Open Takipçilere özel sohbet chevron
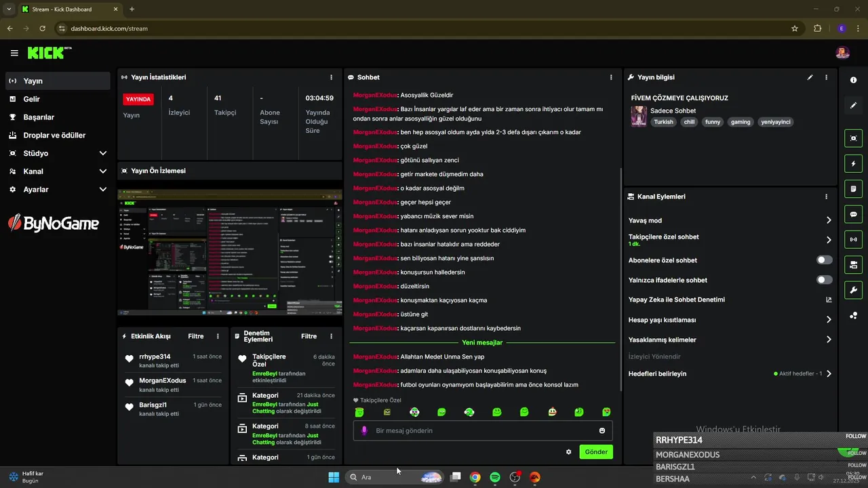 click(829, 240)
